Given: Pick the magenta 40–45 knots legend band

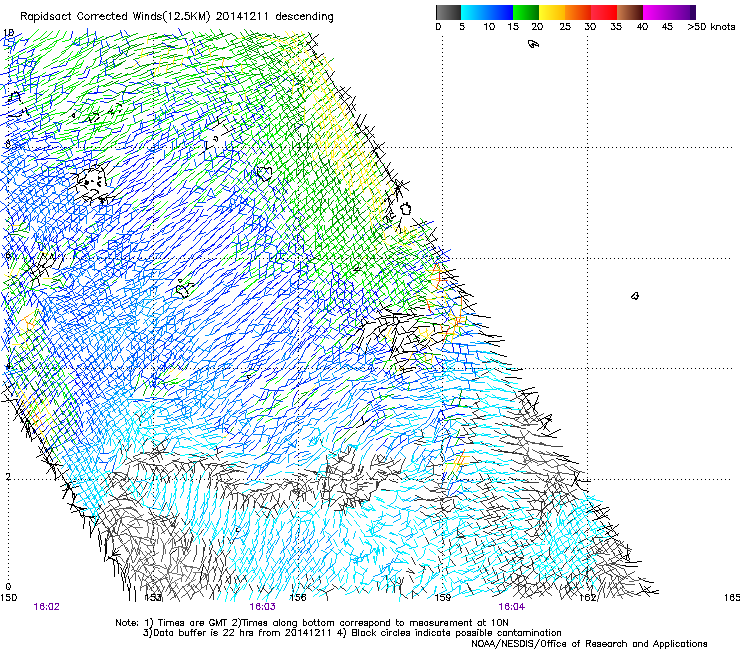Looking at the screenshot, I should pos(656,12).
